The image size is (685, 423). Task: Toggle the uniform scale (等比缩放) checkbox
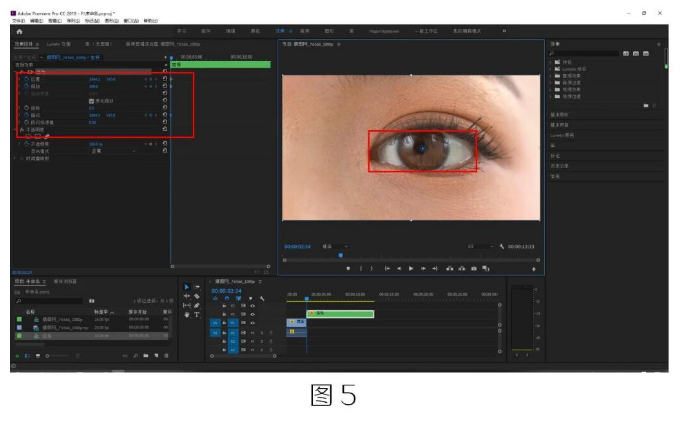point(92,101)
